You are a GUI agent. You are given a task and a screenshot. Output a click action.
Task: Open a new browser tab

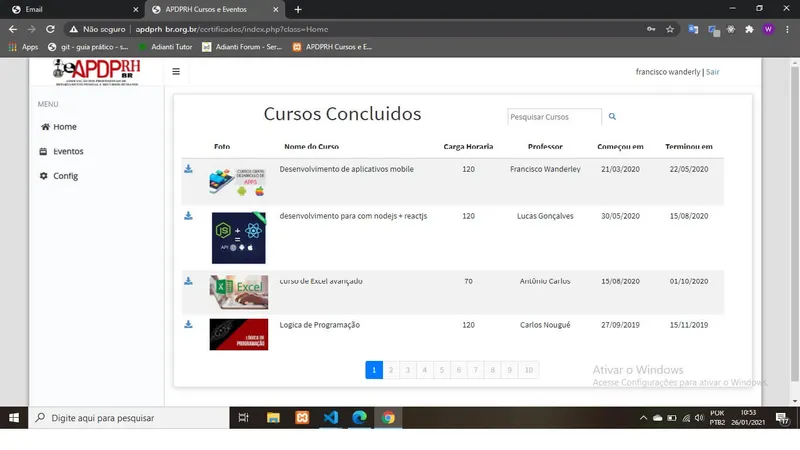click(x=298, y=9)
